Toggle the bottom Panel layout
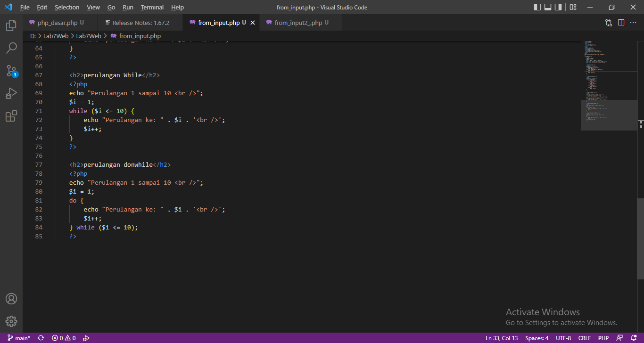This screenshot has width=644, height=343. [548, 7]
